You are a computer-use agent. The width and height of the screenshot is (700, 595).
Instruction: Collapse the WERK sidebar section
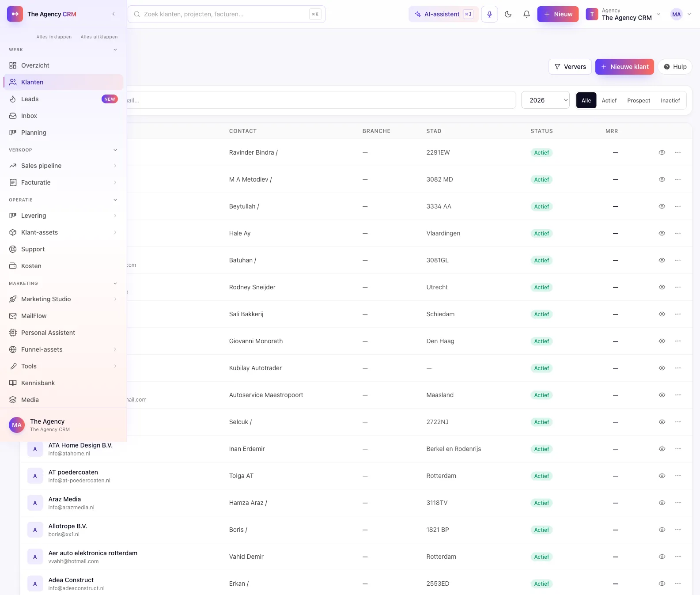(115, 50)
